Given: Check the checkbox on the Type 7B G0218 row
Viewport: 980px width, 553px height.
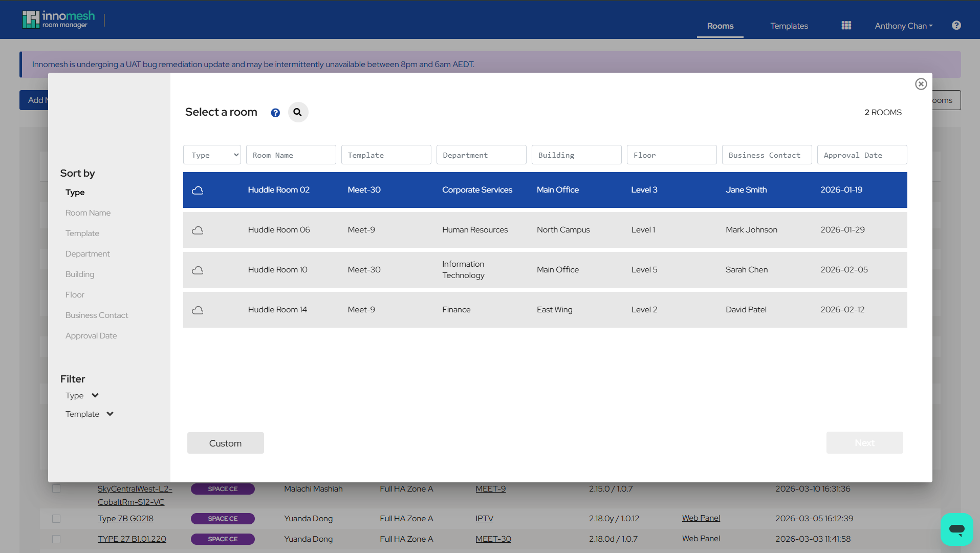Looking at the screenshot, I should (x=56, y=518).
